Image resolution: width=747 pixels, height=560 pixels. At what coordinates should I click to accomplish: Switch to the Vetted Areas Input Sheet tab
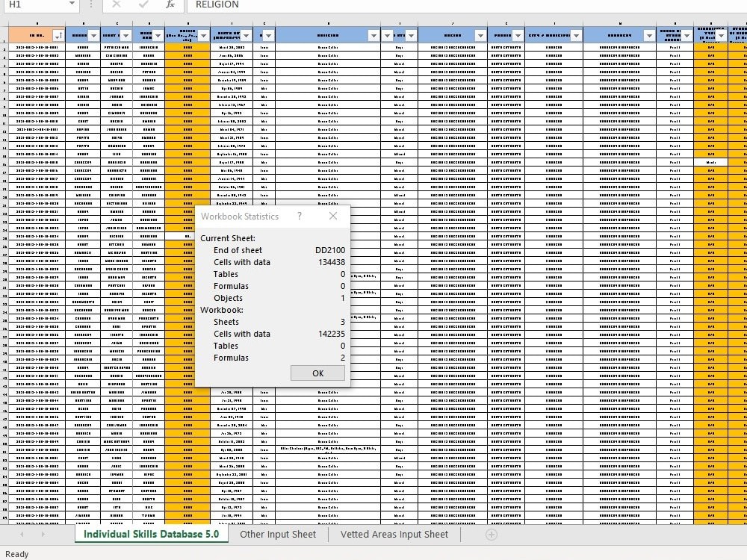(x=394, y=535)
